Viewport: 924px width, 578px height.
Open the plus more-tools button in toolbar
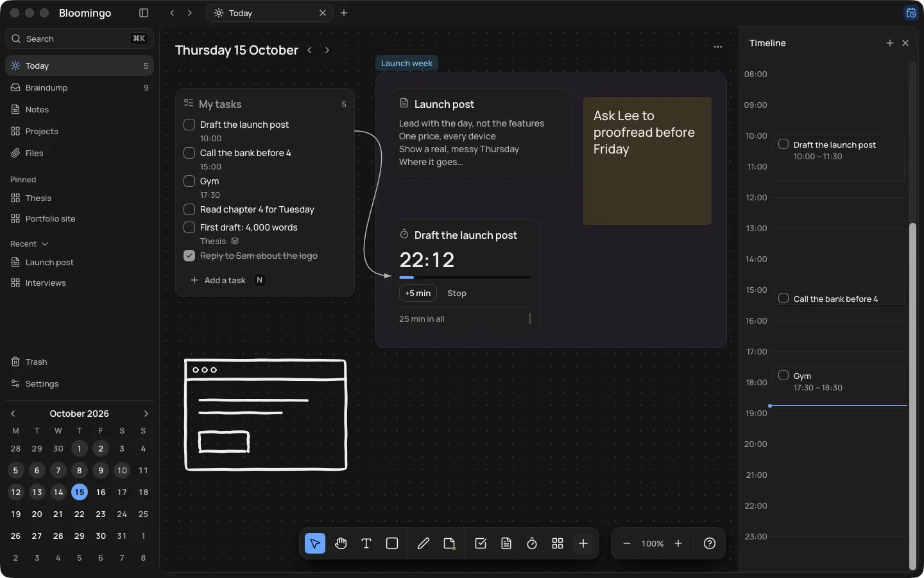click(x=583, y=543)
